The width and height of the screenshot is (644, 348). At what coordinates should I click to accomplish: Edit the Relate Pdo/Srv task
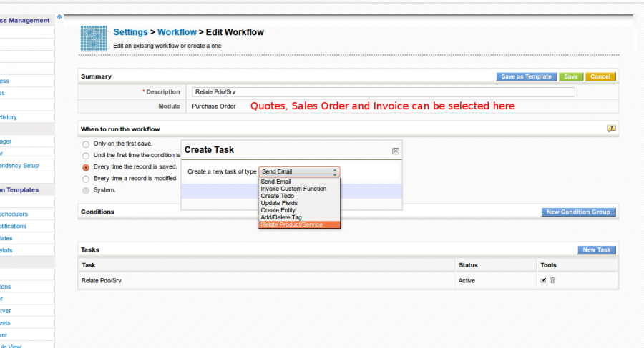543,280
